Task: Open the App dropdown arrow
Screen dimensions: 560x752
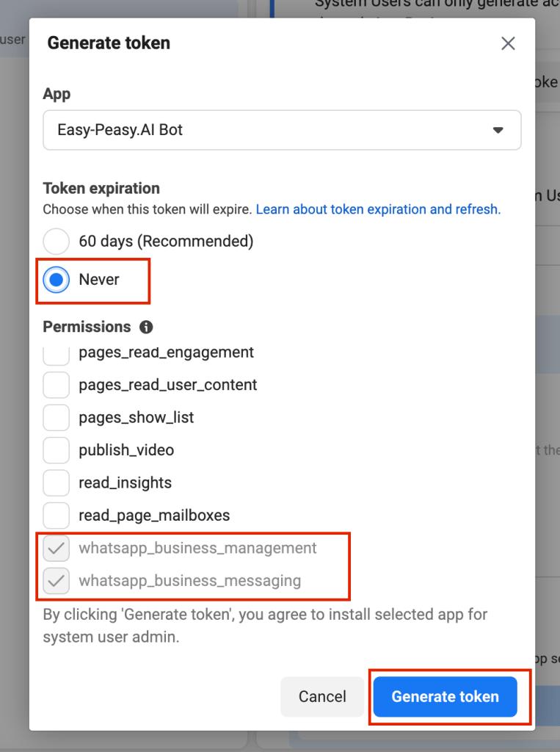Action: 498,130
